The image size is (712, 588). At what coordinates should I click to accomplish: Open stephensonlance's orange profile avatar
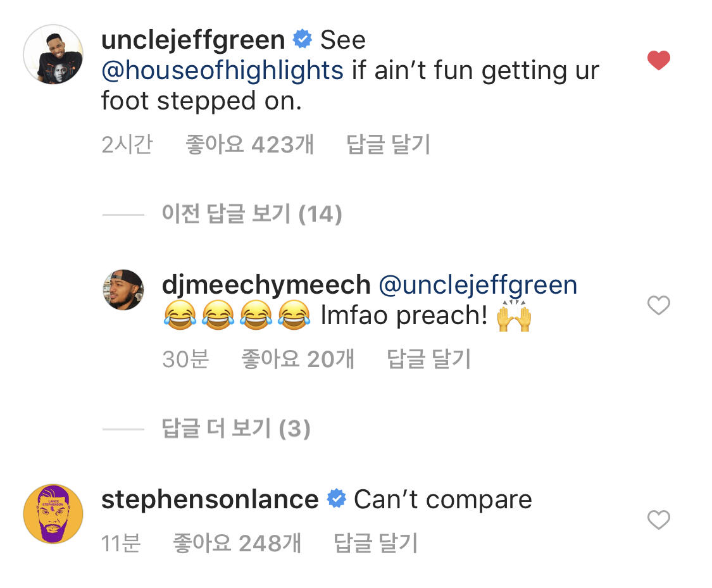tap(53, 513)
